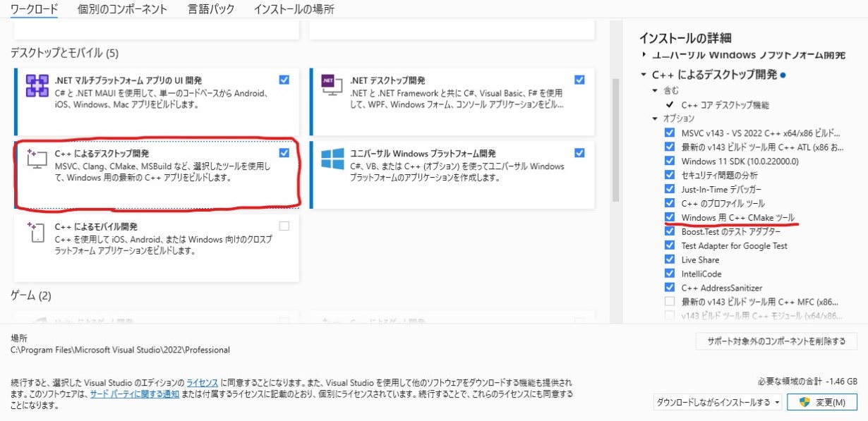
Task: Expand the ユニバーサル Windows プラットフォーム開発 details section
Action: point(644,54)
